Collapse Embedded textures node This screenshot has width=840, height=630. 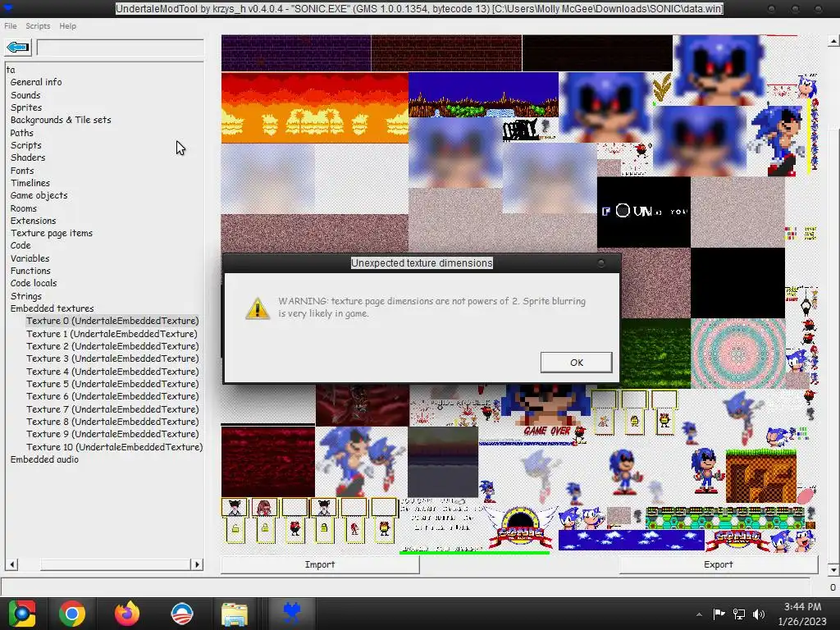[x=52, y=308]
